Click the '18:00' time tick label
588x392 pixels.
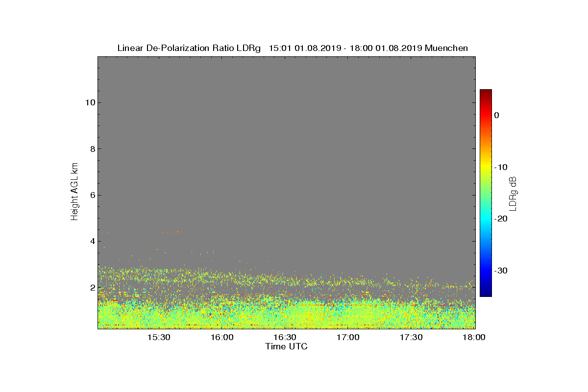pyautogui.click(x=474, y=338)
